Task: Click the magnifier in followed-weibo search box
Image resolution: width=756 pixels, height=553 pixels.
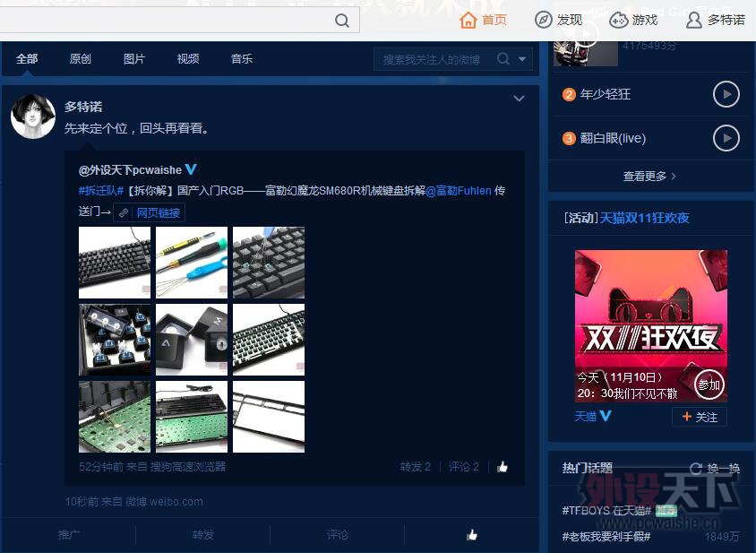Action: point(503,59)
